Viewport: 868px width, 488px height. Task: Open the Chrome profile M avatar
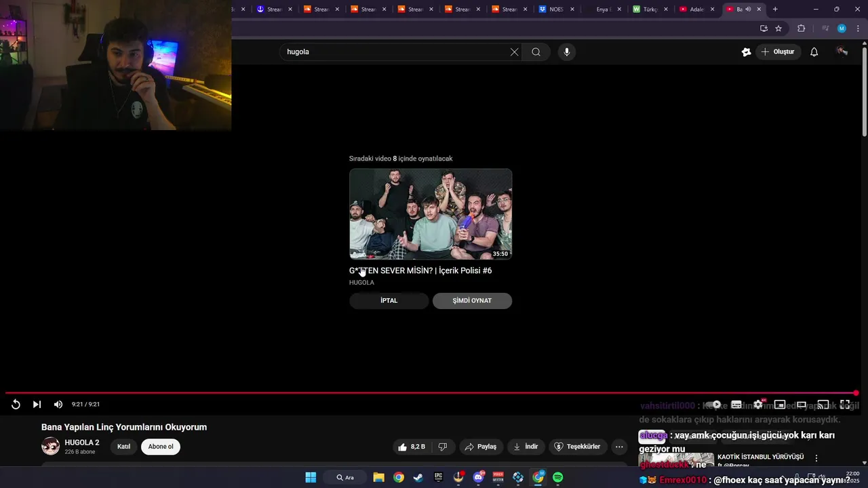[842, 28]
